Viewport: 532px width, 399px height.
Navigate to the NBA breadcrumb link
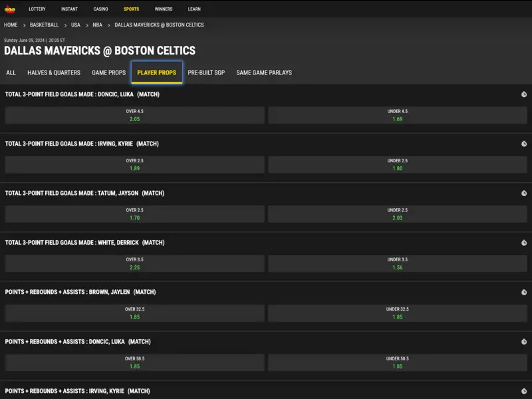pos(97,25)
